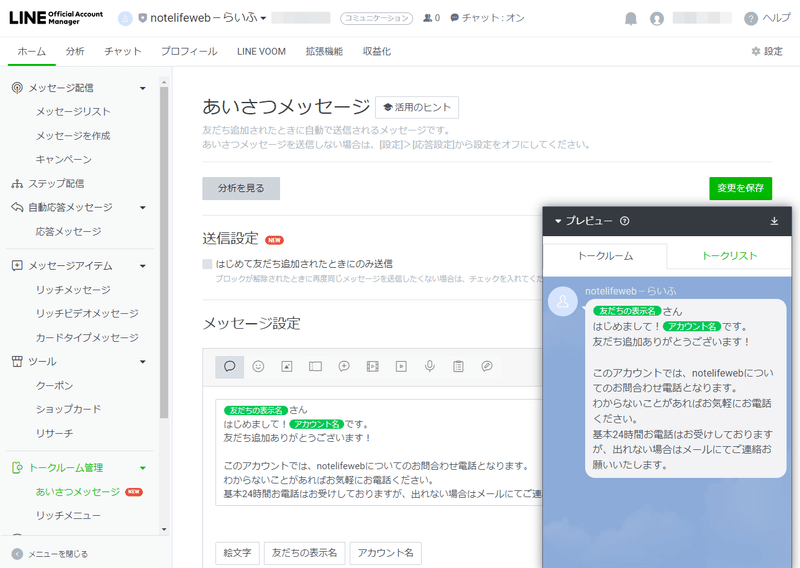800x568 pixels.
Task: Open Help via question mark icon
Action: pyautogui.click(x=751, y=19)
